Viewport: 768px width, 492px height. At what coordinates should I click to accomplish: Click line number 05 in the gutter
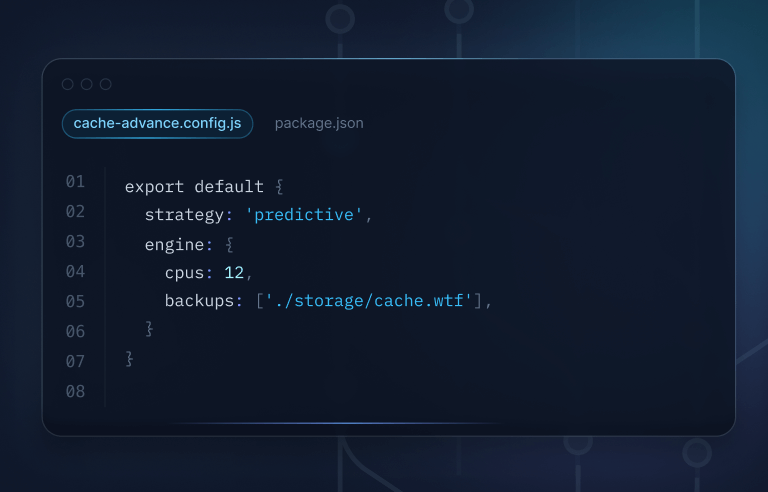click(76, 301)
